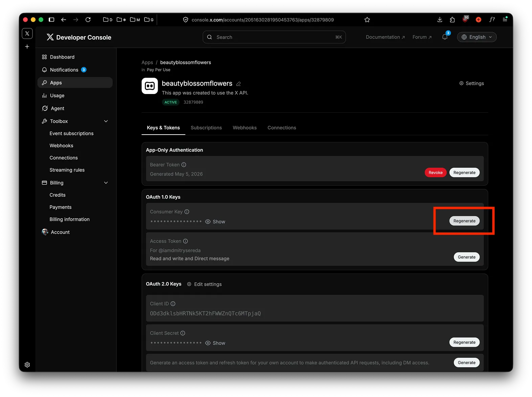Open Notifications in sidebar
532x397 pixels.
(75, 70)
